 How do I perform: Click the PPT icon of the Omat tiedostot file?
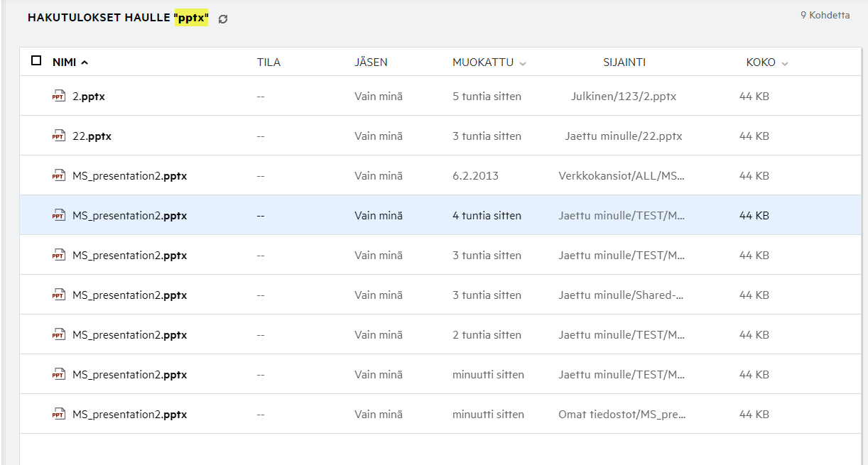point(59,415)
